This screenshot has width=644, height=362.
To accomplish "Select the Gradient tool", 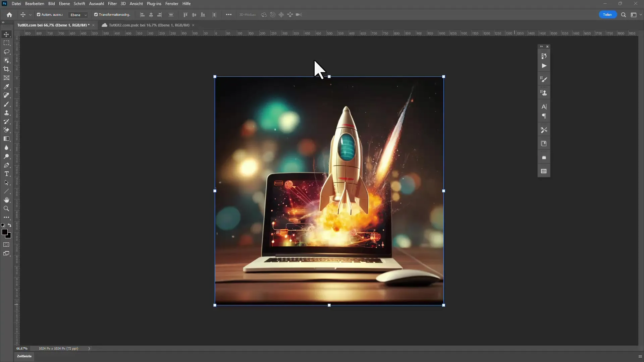I will (6, 139).
